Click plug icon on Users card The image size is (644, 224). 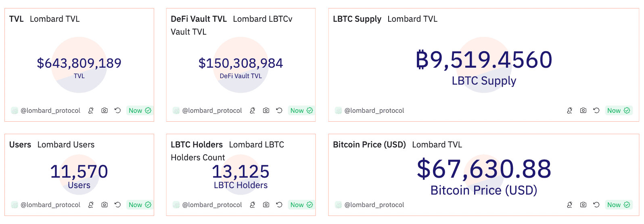91,205
